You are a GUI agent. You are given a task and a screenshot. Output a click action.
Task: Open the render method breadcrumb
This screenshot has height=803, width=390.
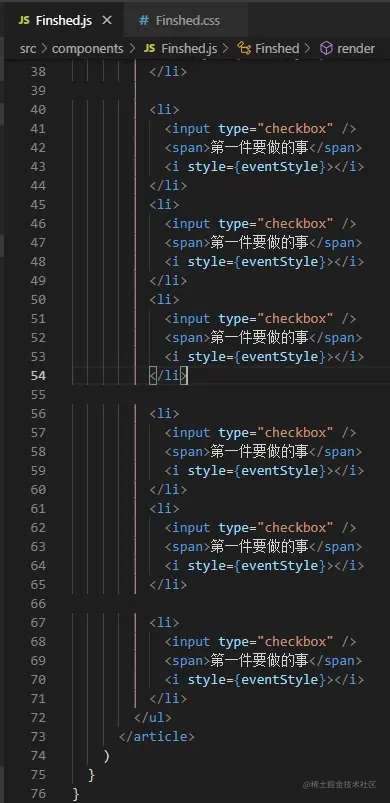[x=356, y=49]
